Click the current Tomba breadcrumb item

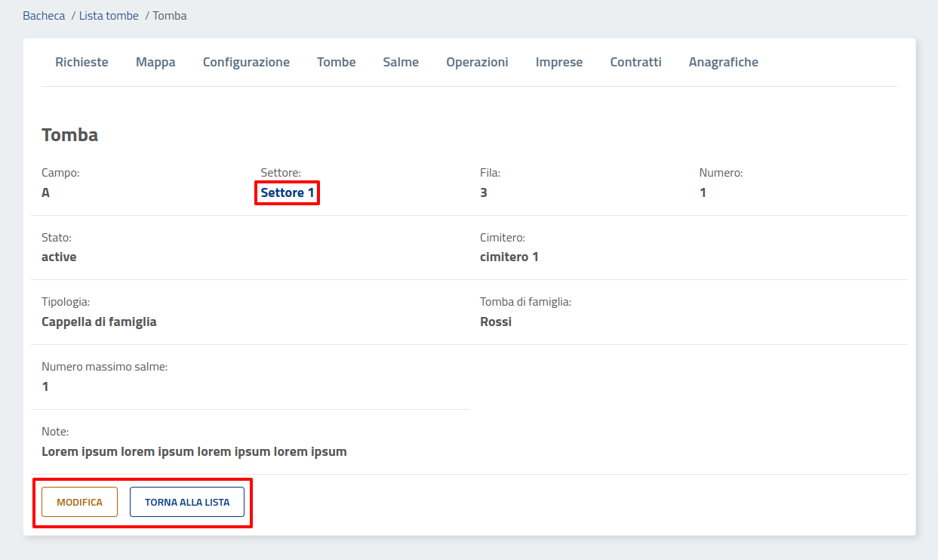pyautogui.click(x=170, y=15)
